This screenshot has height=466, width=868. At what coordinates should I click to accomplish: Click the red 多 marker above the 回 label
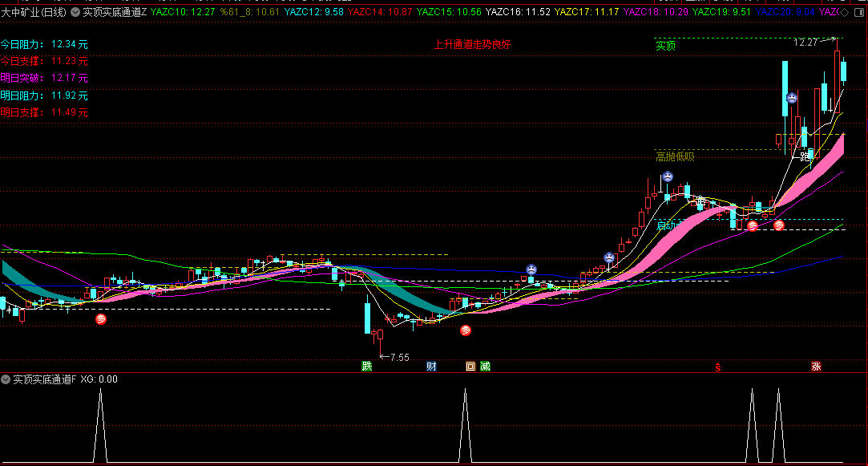466,330
